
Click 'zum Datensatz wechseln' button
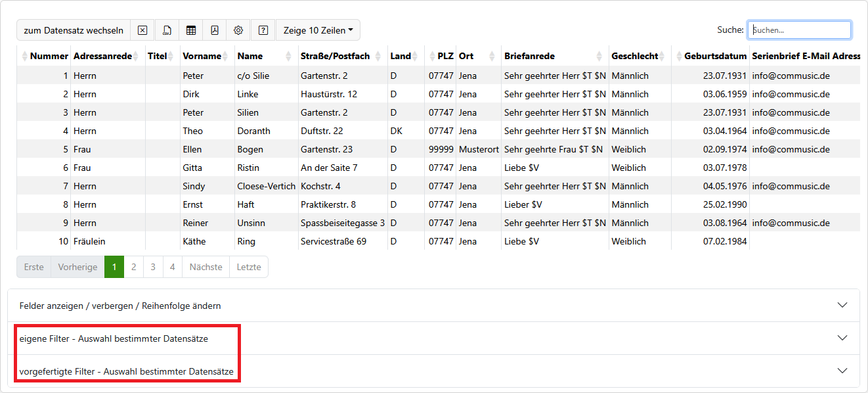[74, 30]
